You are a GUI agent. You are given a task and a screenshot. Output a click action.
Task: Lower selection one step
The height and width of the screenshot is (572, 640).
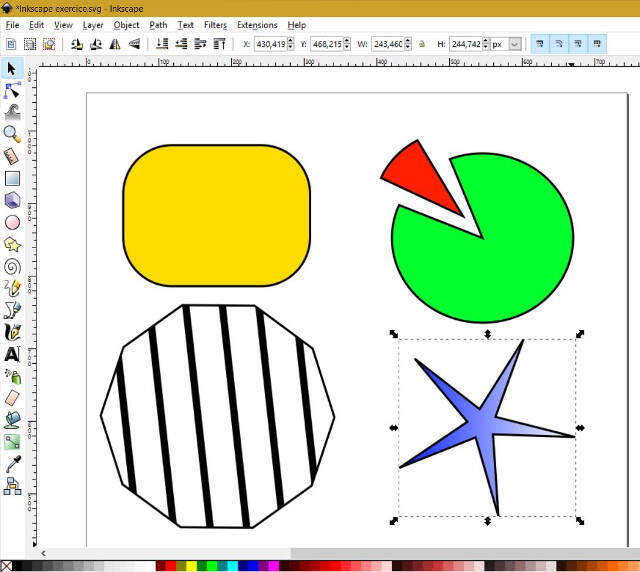[181, 44]
